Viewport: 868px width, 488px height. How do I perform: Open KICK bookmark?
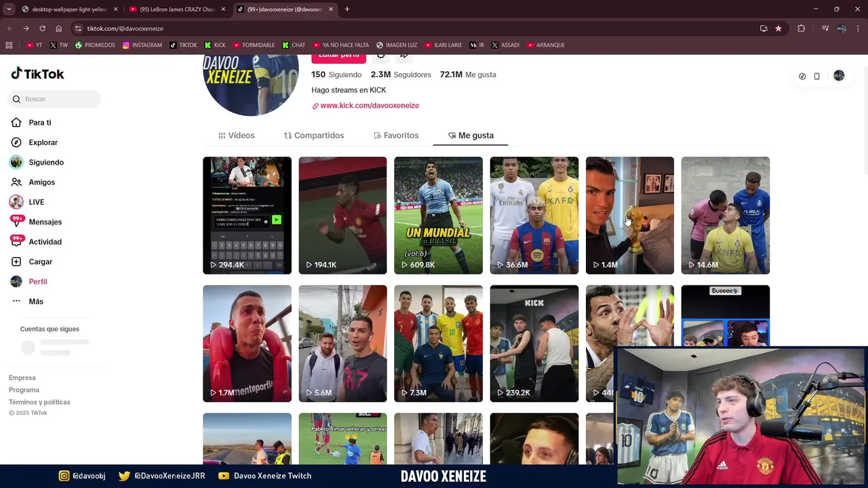tap(214, 45)
